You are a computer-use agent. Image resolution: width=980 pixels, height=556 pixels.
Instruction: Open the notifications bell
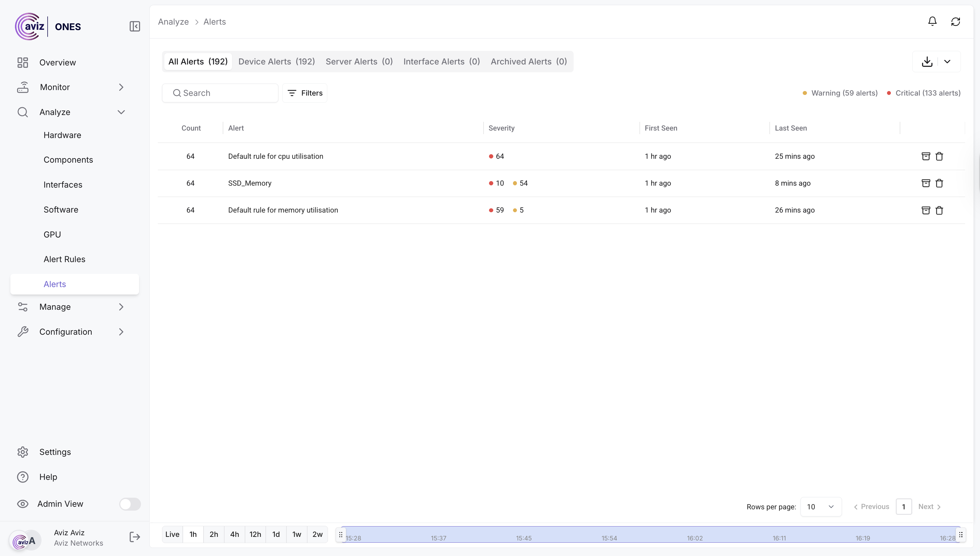[932, 21]
